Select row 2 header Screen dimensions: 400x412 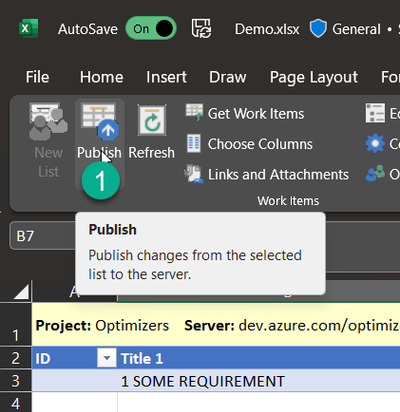16,358
